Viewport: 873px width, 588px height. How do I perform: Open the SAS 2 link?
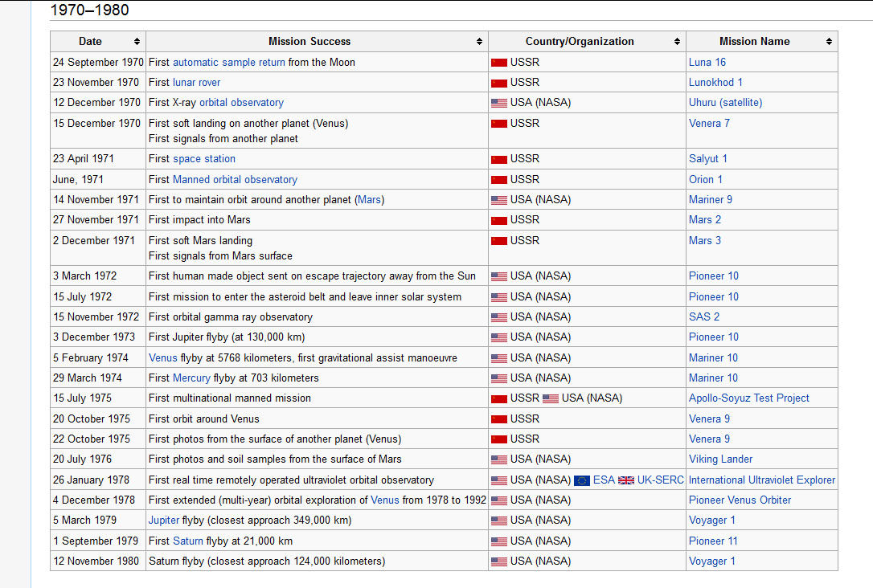pyautogui.click(x=704, y=316)
